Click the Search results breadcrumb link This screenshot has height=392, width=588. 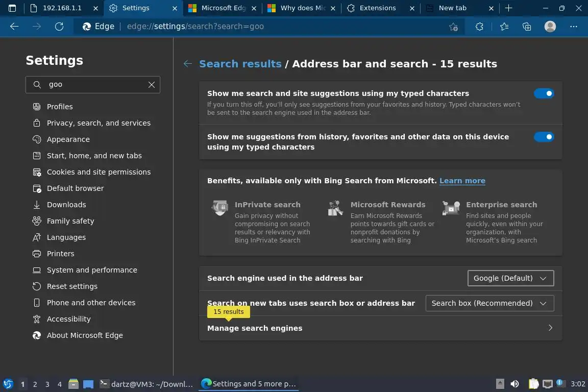240,64
